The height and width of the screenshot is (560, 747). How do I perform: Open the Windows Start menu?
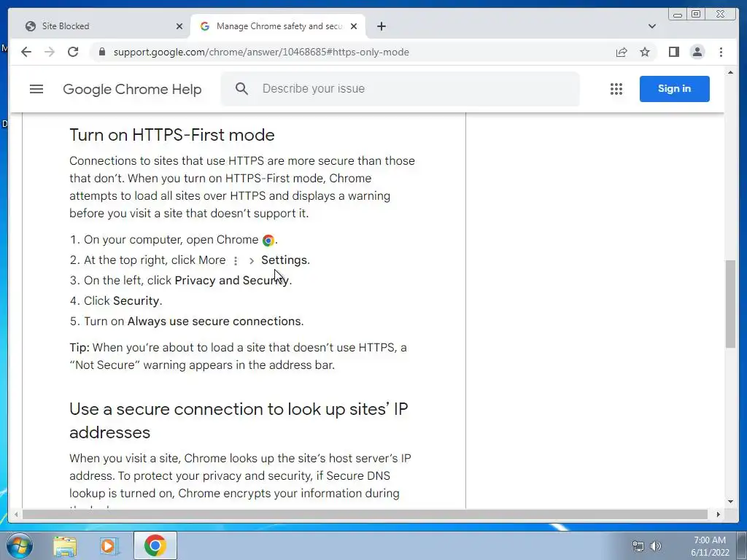click(x=19, y=545)
